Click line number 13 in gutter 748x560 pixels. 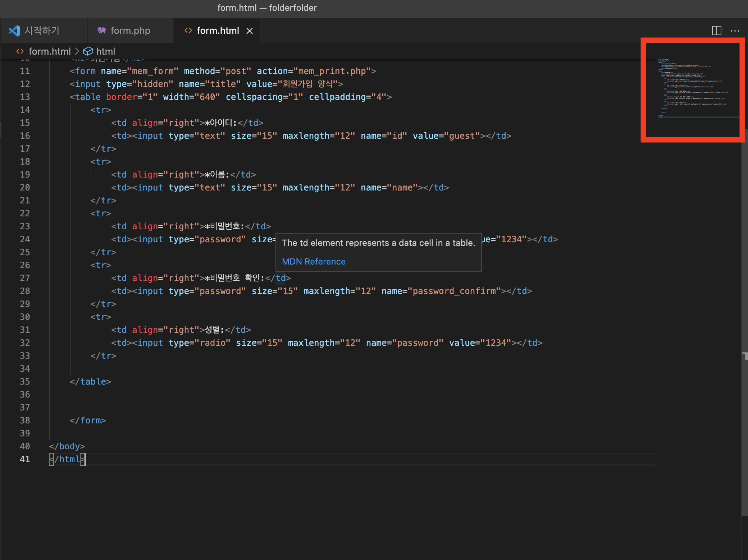coord(25,97)
